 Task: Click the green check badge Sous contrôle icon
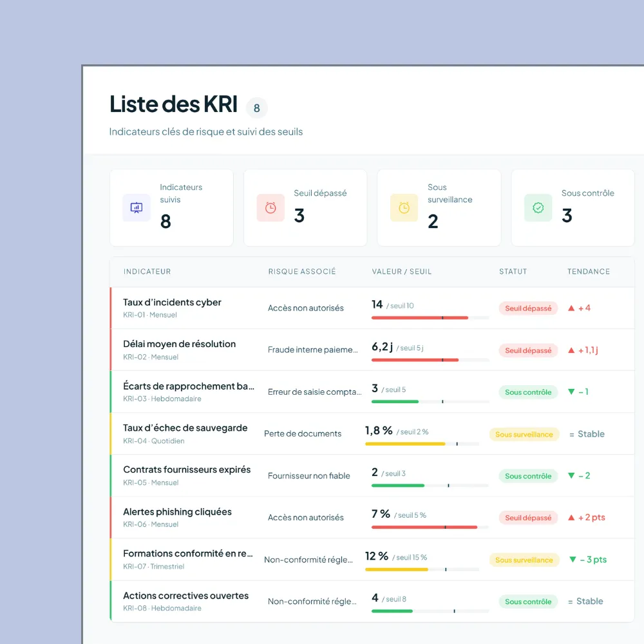point(538,208)
